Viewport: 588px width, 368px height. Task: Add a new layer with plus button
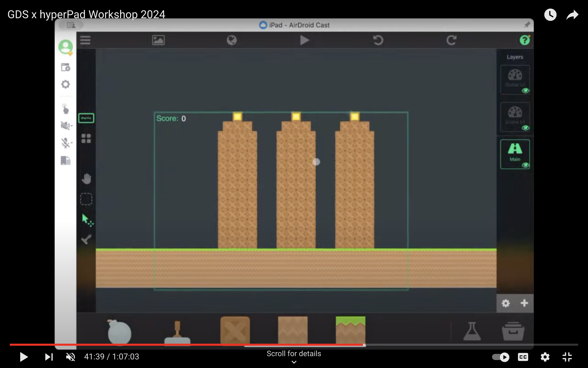524,303
